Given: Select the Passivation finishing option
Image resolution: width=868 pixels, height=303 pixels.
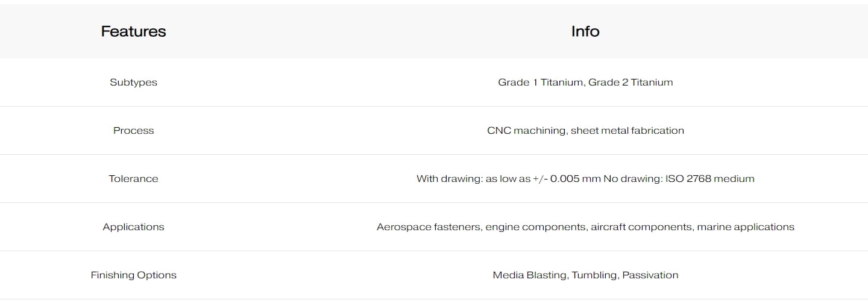Looking at the screenshot, I should (x=650, y=275).
